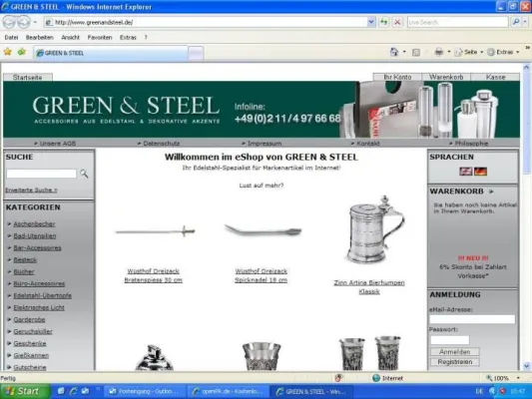Open the Wüsthof Dreizack Bratenspiess product link
Image resolution: width=532 pixels, height=399 pixels.
click(x=154, y=275)
